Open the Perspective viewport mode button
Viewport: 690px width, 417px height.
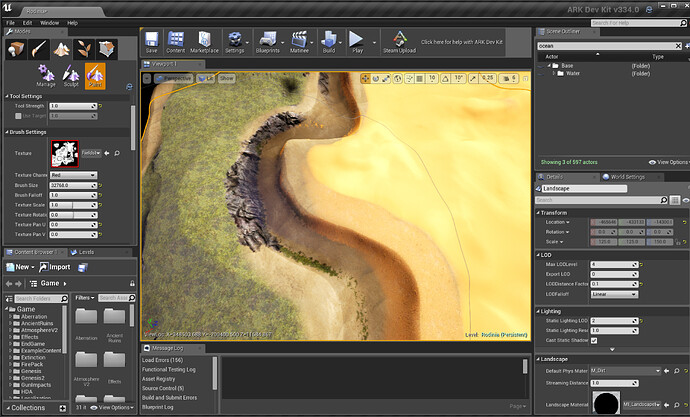coord(174,78)
